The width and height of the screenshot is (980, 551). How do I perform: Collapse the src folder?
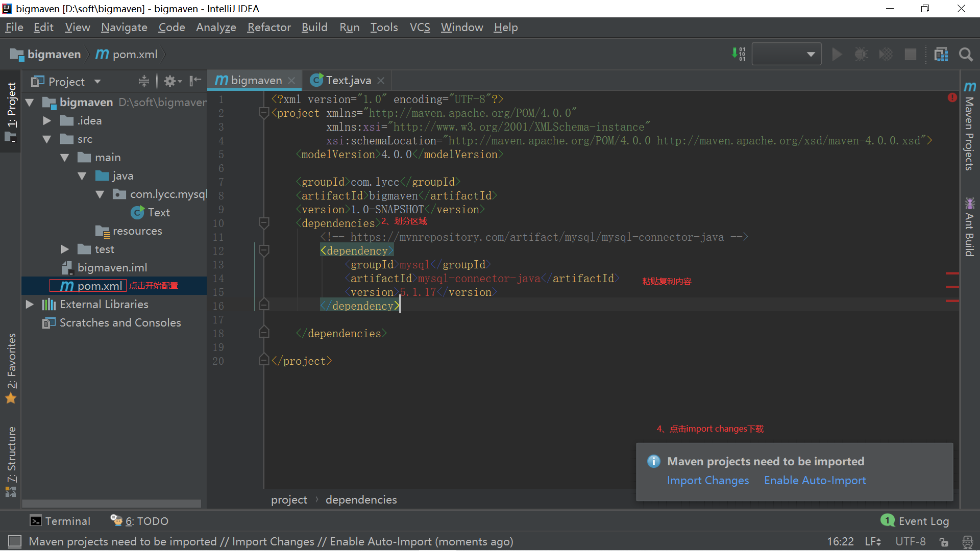tap(47, 139)
